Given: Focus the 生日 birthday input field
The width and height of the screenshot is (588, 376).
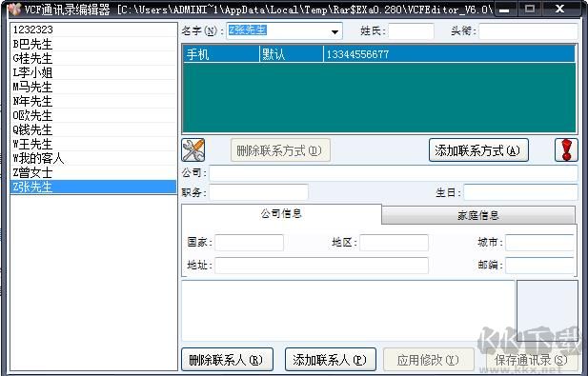Looking at the screenshot, I should pos(520,193).
